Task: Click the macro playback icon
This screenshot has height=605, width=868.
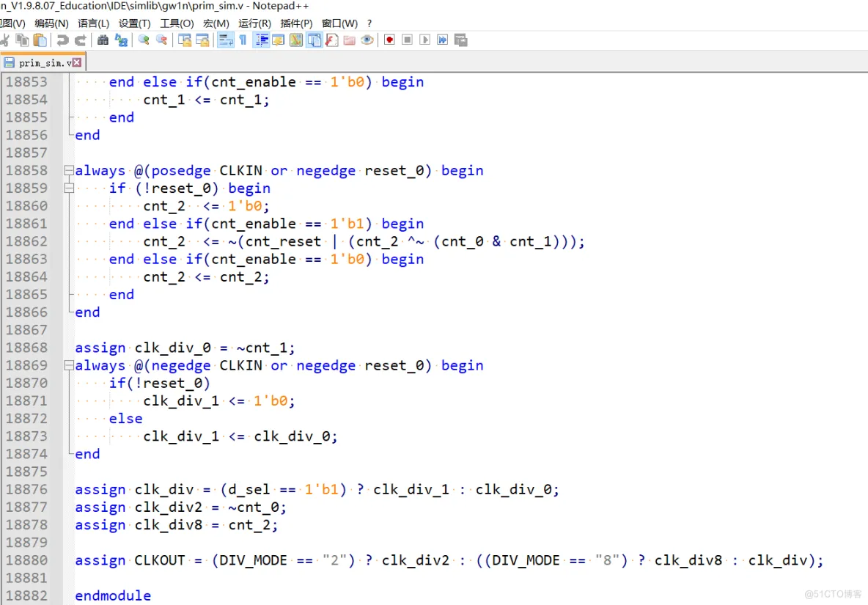Action: tap(425, 40)
